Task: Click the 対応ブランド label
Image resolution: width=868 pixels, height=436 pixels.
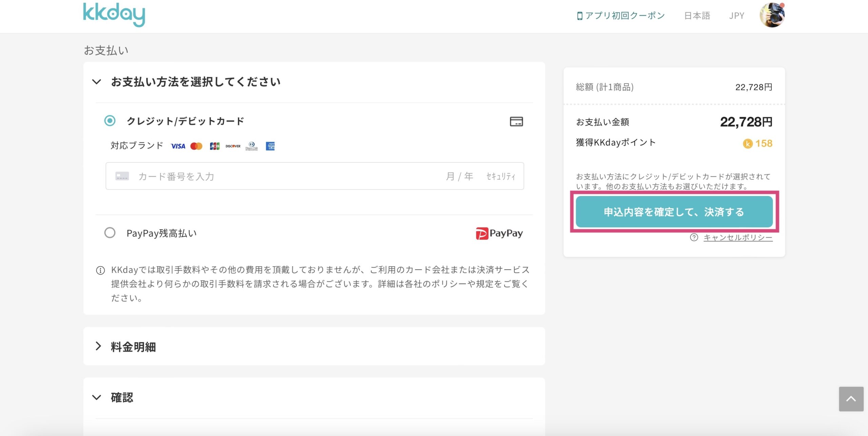Action: [x=137, y=145]
